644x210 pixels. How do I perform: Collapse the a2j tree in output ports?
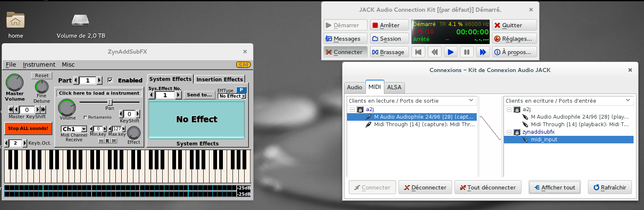coord(352,109)
